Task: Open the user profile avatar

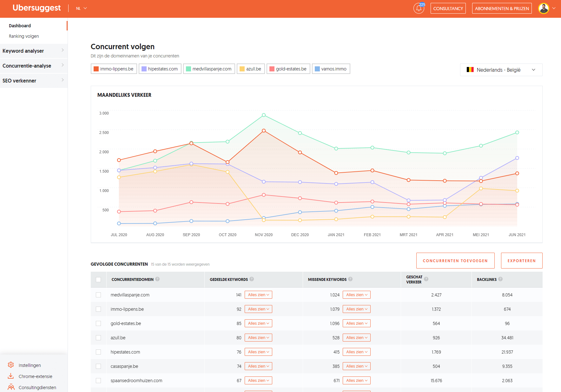Action: 544,8
